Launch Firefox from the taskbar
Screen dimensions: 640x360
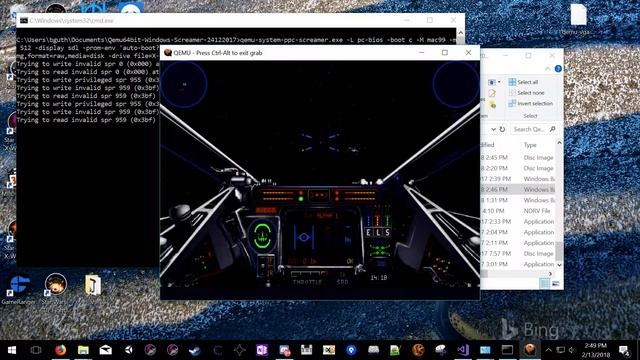(60, 350)
